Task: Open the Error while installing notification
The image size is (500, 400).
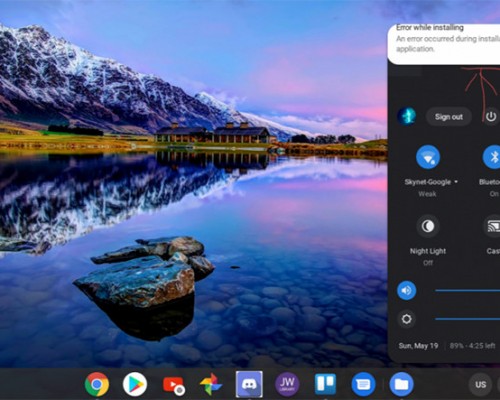Action: [444, 44]
